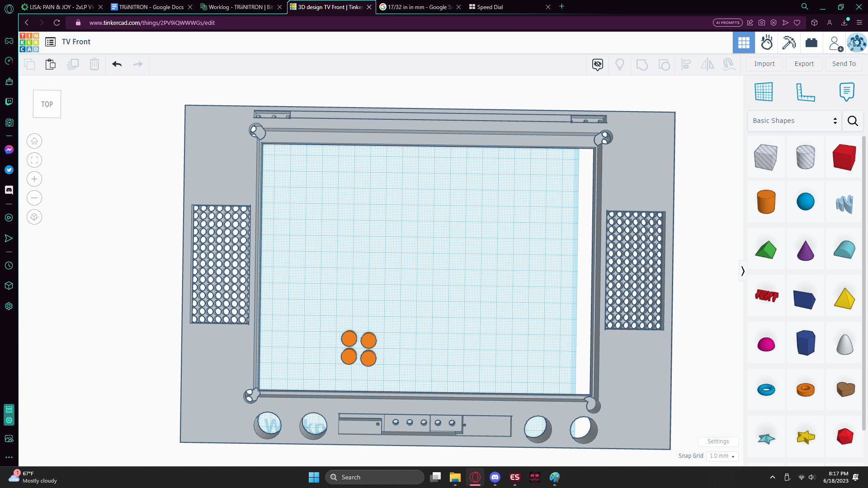This screenshot has height=488, width=868.
Task: Select the Workplane tool
Action: [x=764, y=92]
